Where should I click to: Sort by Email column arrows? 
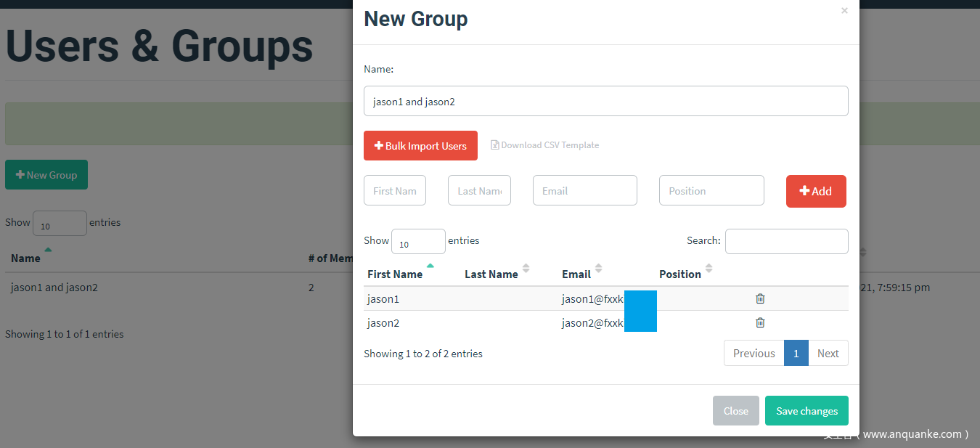click(x=599, y=269)
